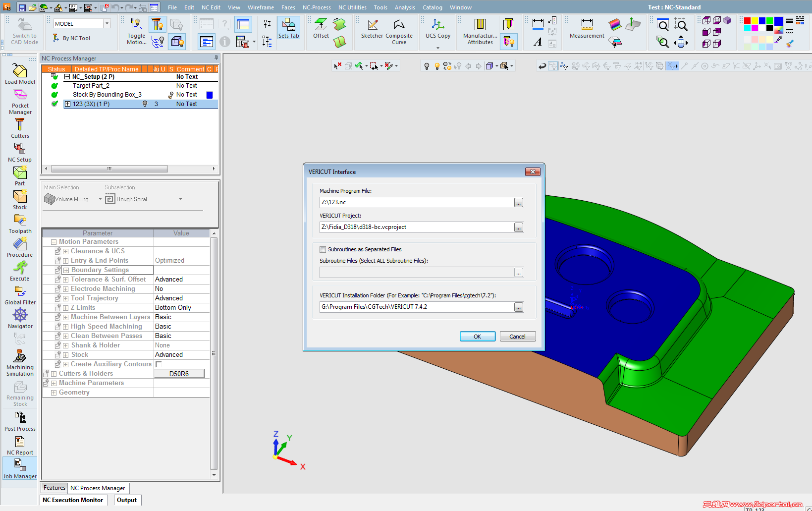Click the Toggle Motions icon
This screenshot has height=511, width=812.
tap(136, 31)
